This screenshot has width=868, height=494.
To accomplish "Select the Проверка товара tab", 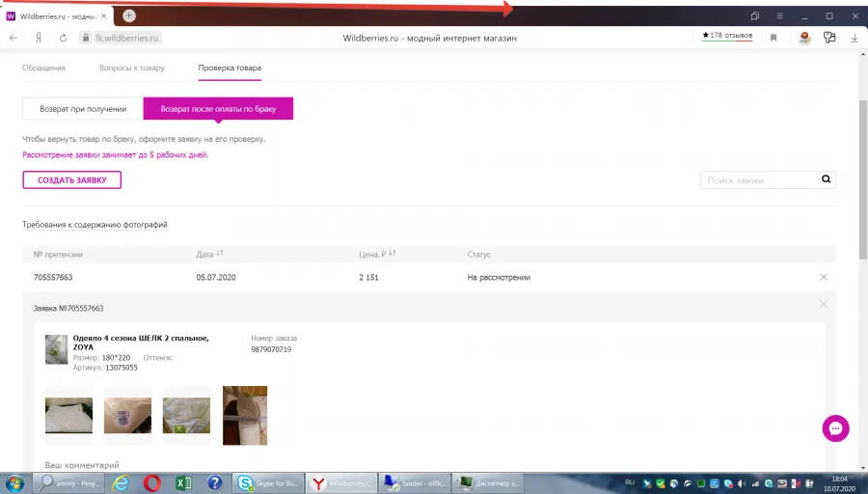I will pos(230,68).
